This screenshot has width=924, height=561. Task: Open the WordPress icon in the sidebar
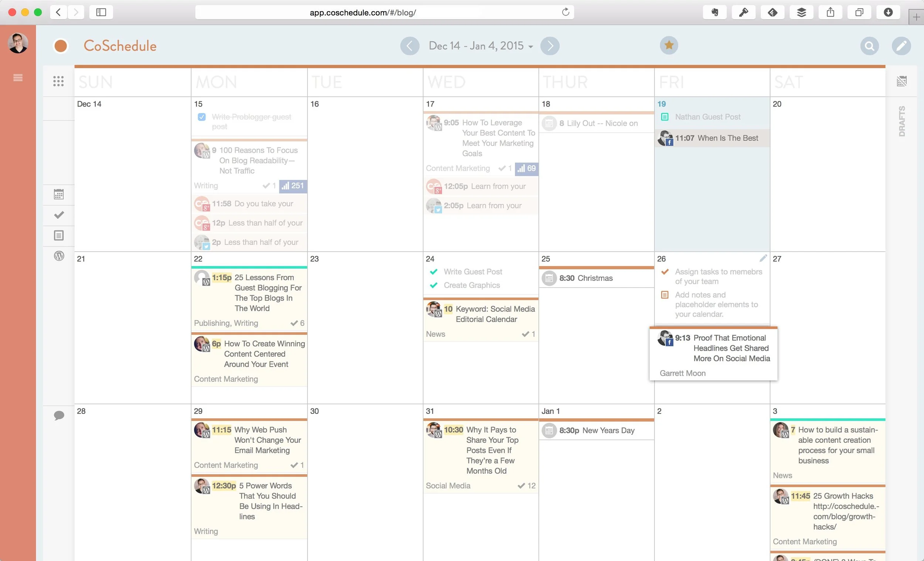(59, 256)
